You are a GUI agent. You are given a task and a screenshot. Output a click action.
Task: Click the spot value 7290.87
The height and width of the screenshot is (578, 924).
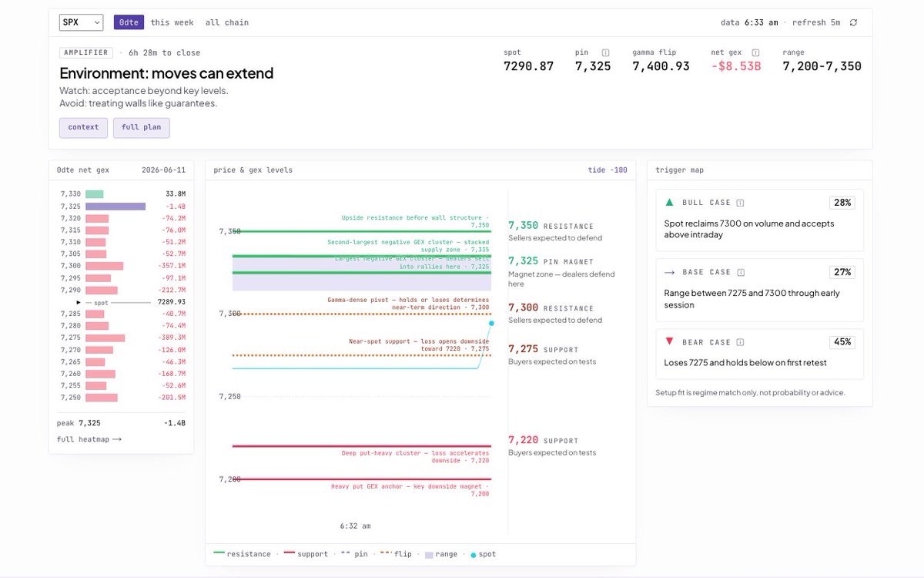pyautogui.click(x=528, y=66)
